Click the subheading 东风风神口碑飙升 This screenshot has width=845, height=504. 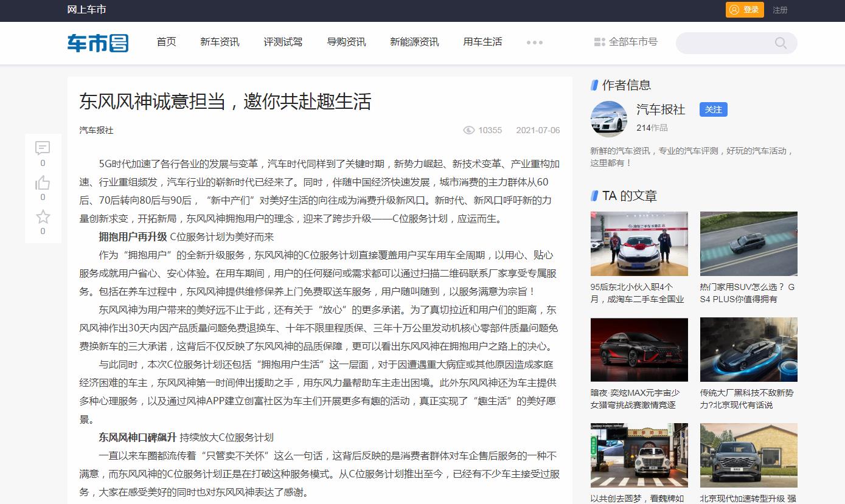coord(137,437)
